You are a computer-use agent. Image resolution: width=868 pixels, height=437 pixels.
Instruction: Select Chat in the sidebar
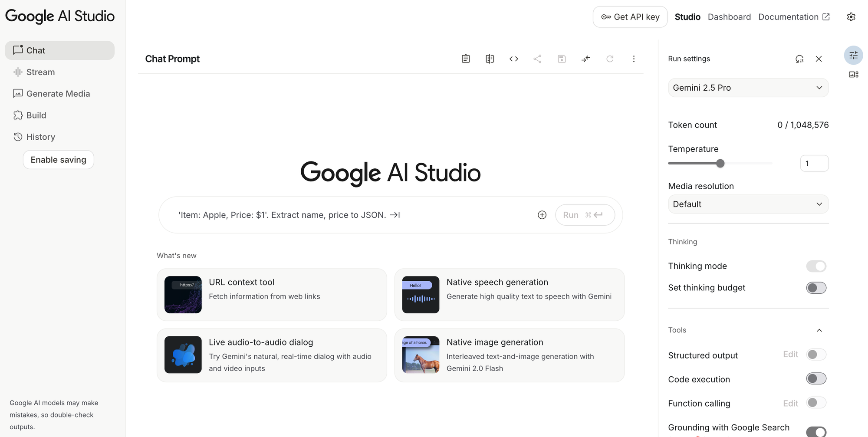pos(60,50)
